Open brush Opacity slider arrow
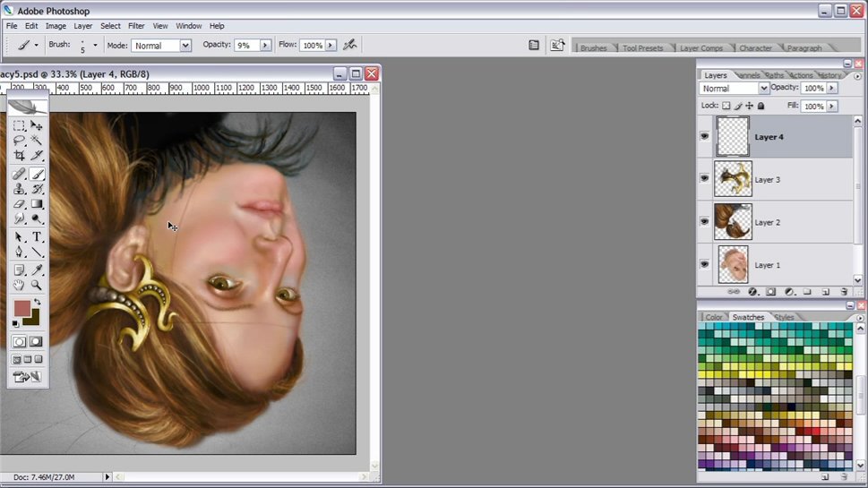This screenshot has height=488, width=868. pyautogui.click(x=266, y=46)
